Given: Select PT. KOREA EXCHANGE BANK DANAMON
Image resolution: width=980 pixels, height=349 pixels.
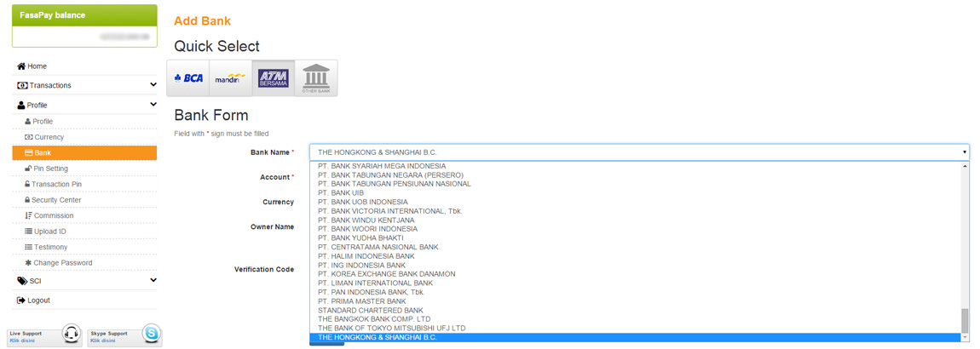Looking at the screenshot, I should pos(635,274).
